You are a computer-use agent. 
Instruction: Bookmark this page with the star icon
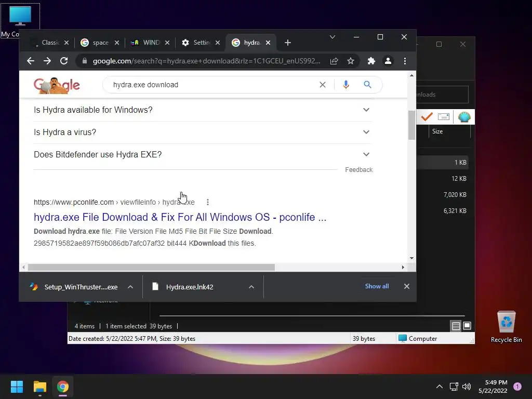click(x=351, y=61)
